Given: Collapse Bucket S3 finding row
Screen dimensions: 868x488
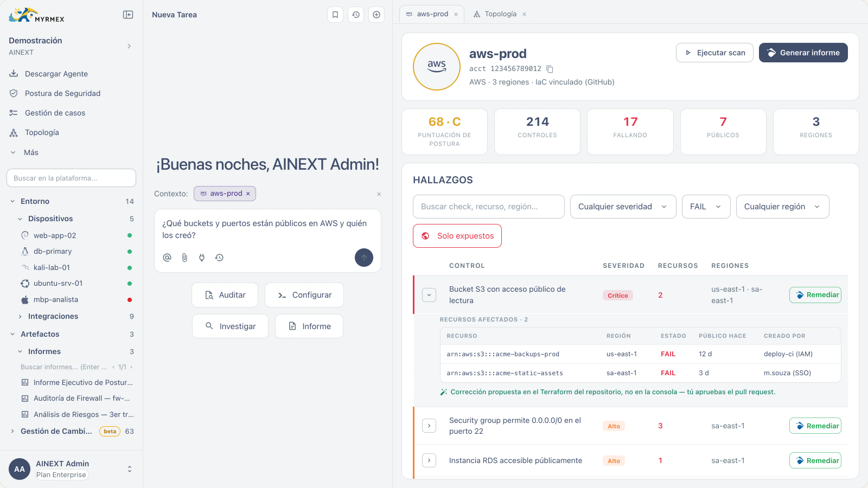Looking at the screenshot, I should coord(429,295).
